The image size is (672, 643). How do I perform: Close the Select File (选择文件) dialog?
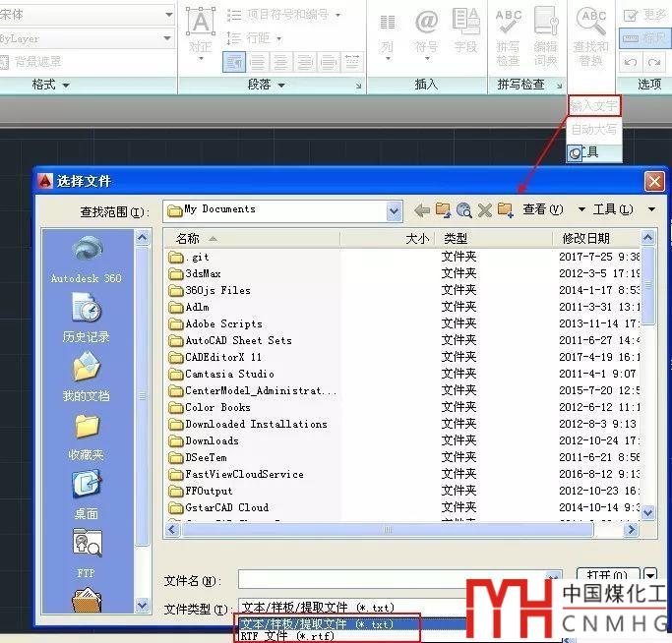654,182
